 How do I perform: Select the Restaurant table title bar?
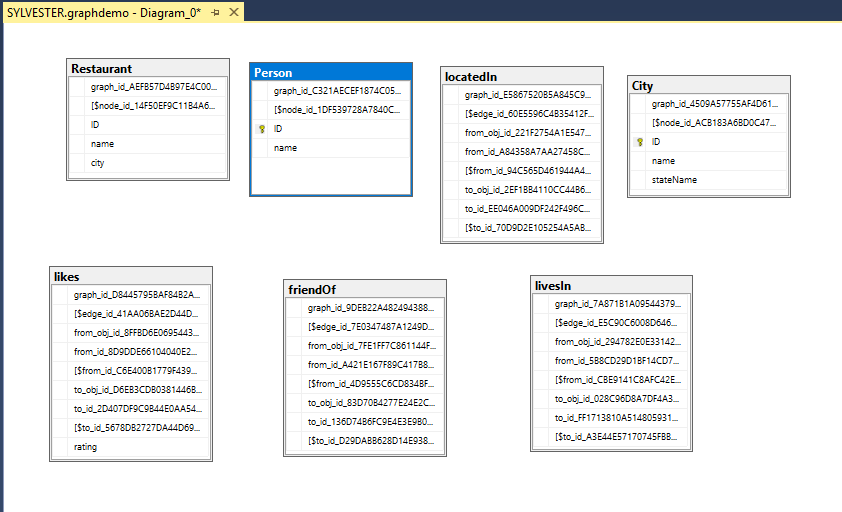[x=148, y=69]
